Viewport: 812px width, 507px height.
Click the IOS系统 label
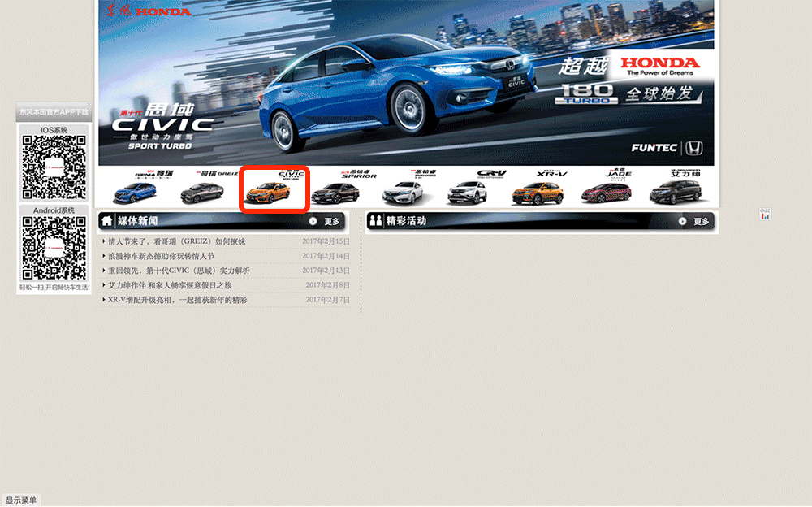(54, 130)
